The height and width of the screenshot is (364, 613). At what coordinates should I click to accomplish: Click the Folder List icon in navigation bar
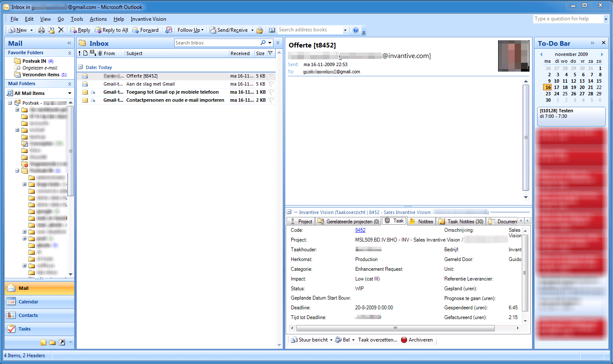52,342
